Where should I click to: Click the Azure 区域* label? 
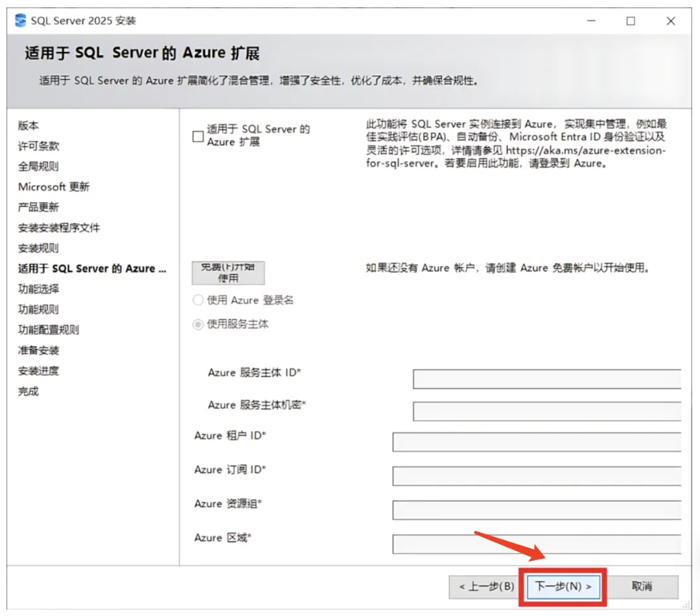[x=223, y=538]
